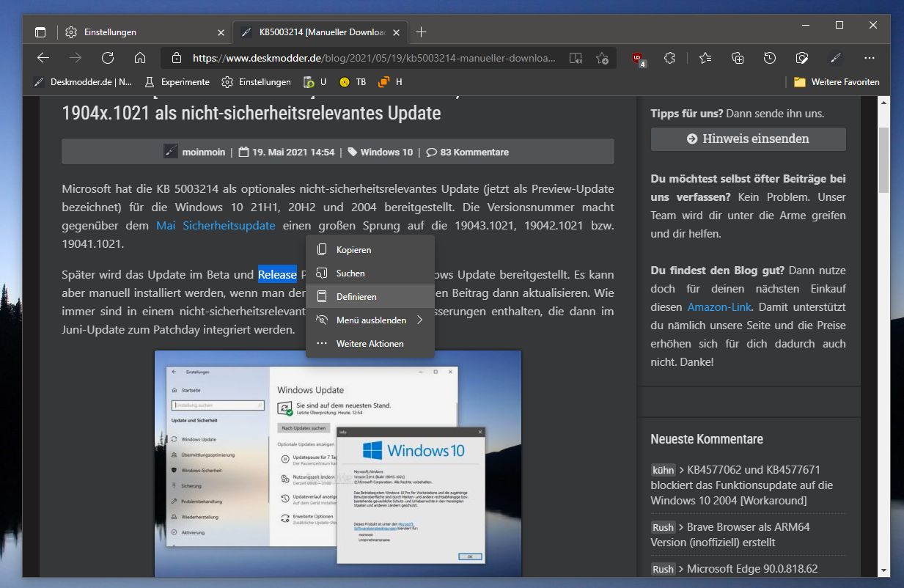The height and width of the screenshot is (588, 904).
Task: Open the Windows 10 tag link
Action: click(x=386, y=152)
